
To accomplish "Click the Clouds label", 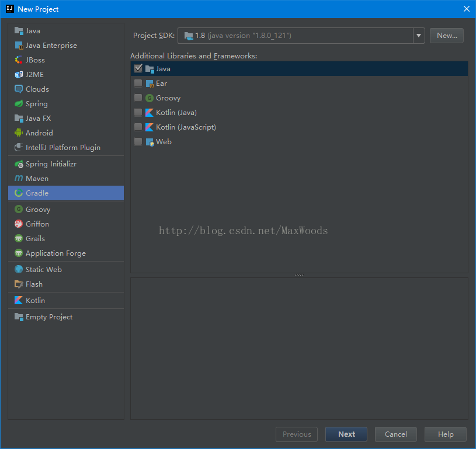I will point(37,89).
